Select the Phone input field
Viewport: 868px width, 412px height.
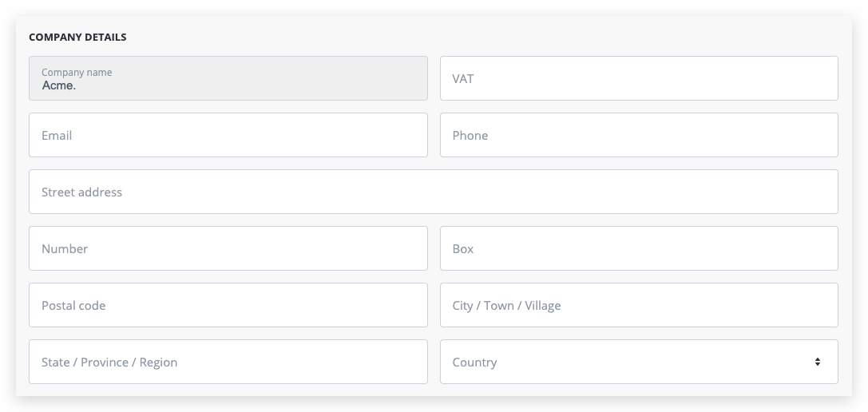pyautogui.click(x=638, y=135)
